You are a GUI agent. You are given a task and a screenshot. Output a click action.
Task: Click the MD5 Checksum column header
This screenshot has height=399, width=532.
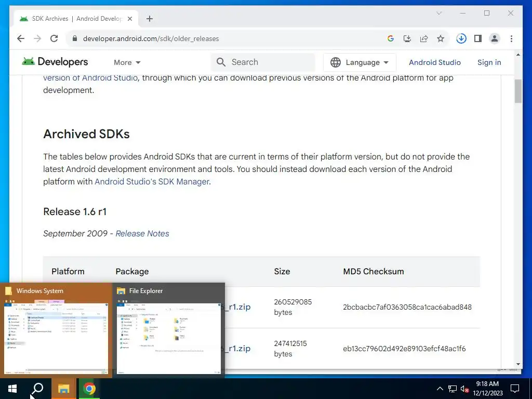point(373,271)
